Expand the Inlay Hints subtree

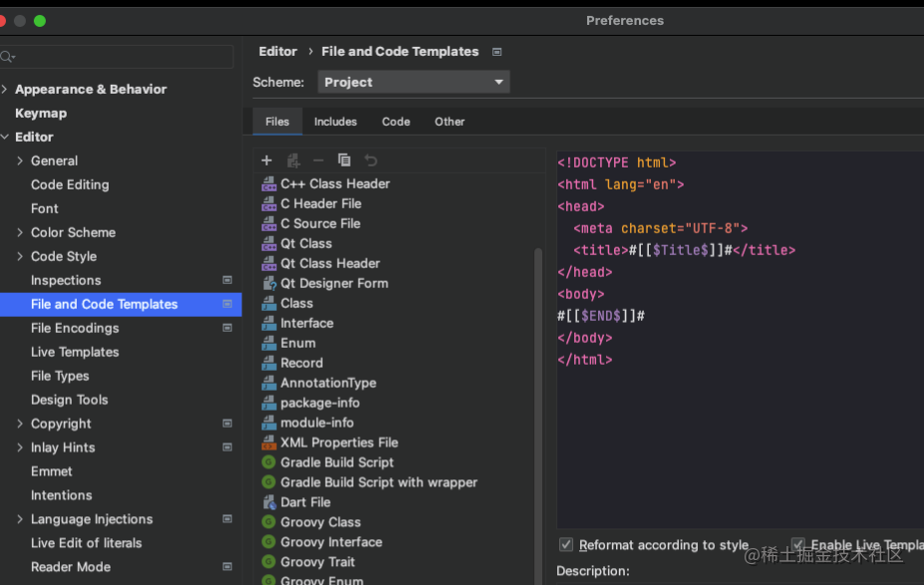click(20, 447)
